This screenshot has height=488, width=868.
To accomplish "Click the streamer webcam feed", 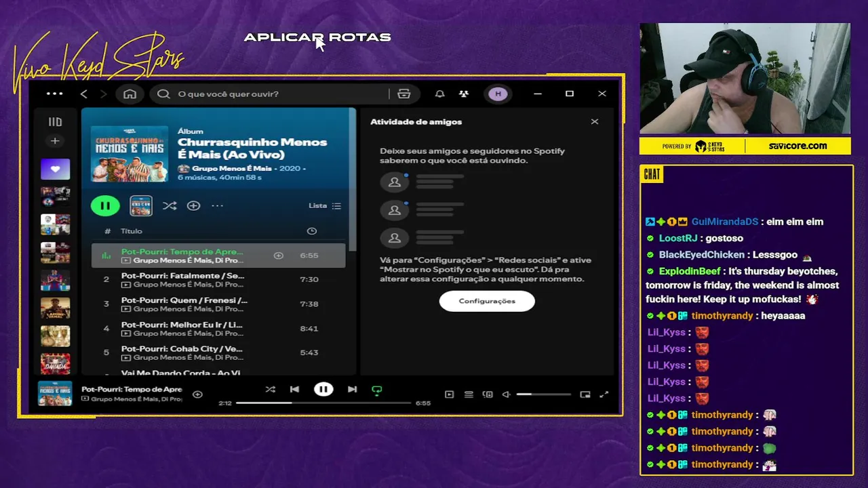I will 745,79.
